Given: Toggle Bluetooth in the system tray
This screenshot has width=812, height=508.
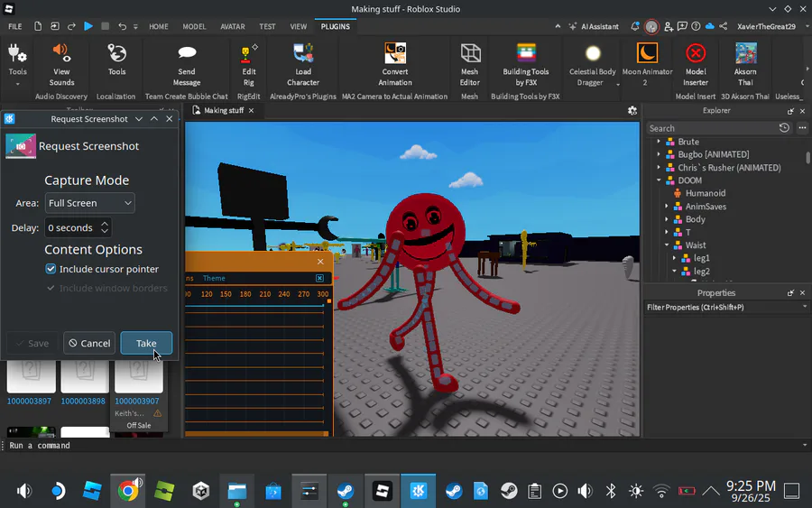Looking at the screenshot, I should [611, 490].
